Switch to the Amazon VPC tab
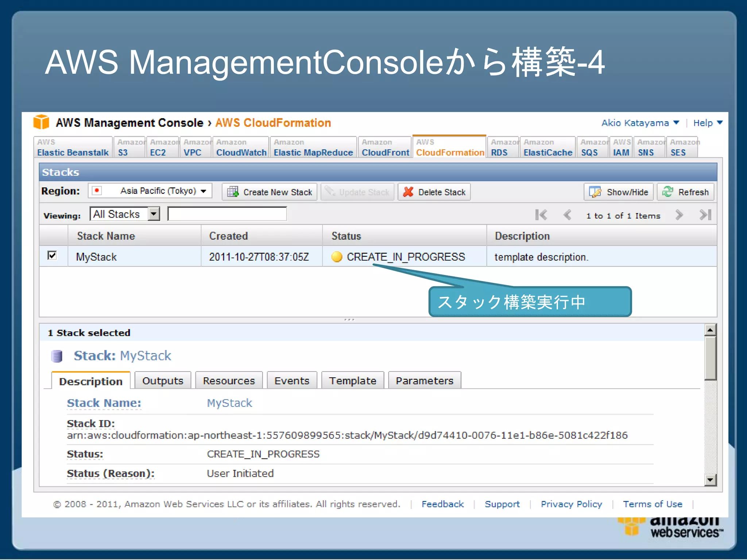The height and width of the screenshot is (560, 747). (196, 147)
